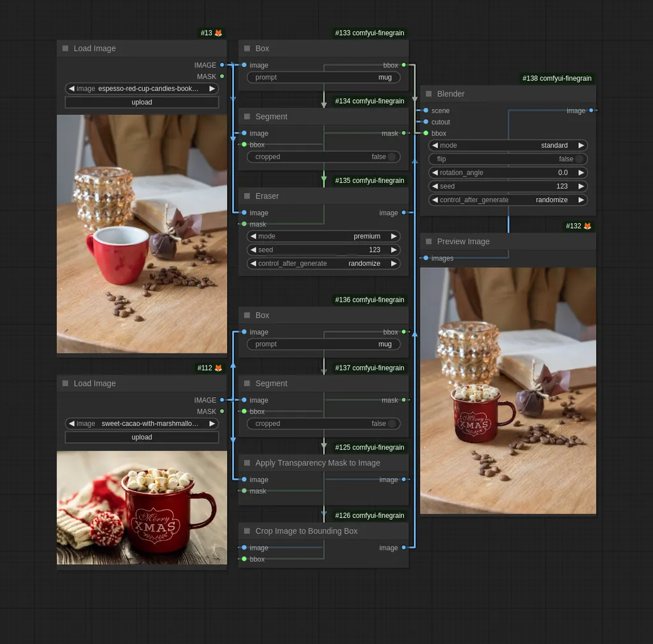The width and height of the screenshot is (653, 644).
Task: Collapse the Blender node using its title icon
Action: click(428, 94)
